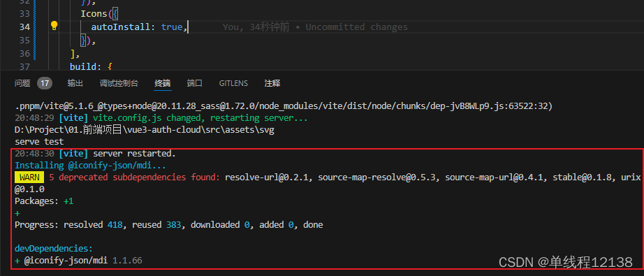Click 'reused 383' in Progress line
The image size is (644, 276).
(x=157, y=225)
